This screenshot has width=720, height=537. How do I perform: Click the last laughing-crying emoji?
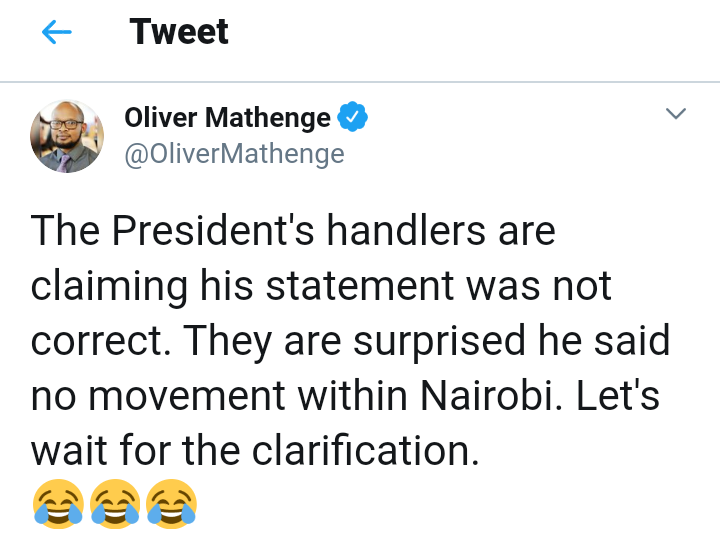(171, 503)
